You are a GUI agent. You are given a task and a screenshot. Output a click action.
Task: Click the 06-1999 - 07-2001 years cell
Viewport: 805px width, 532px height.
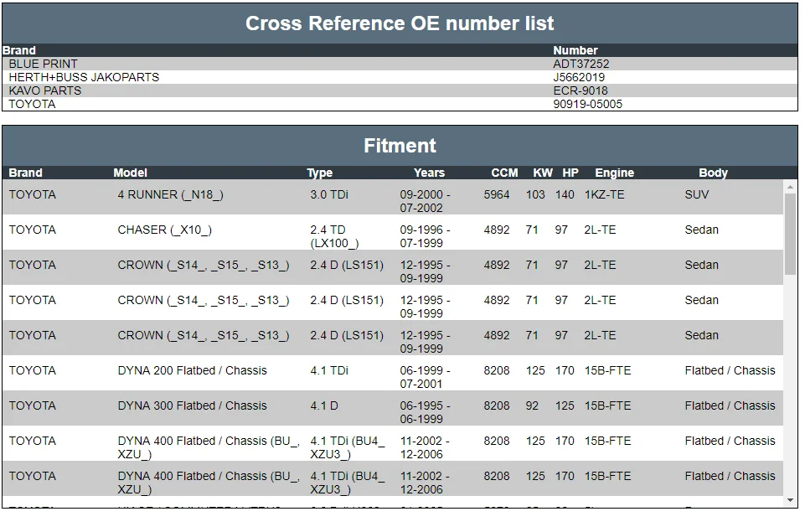(x=425, y=377)
